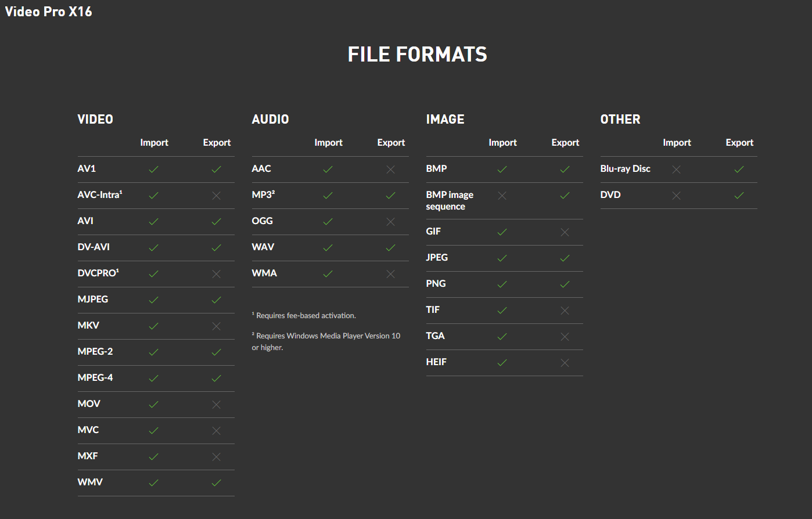Select the IMAGE section heading
812x519 pixels.
click(445, 120)
